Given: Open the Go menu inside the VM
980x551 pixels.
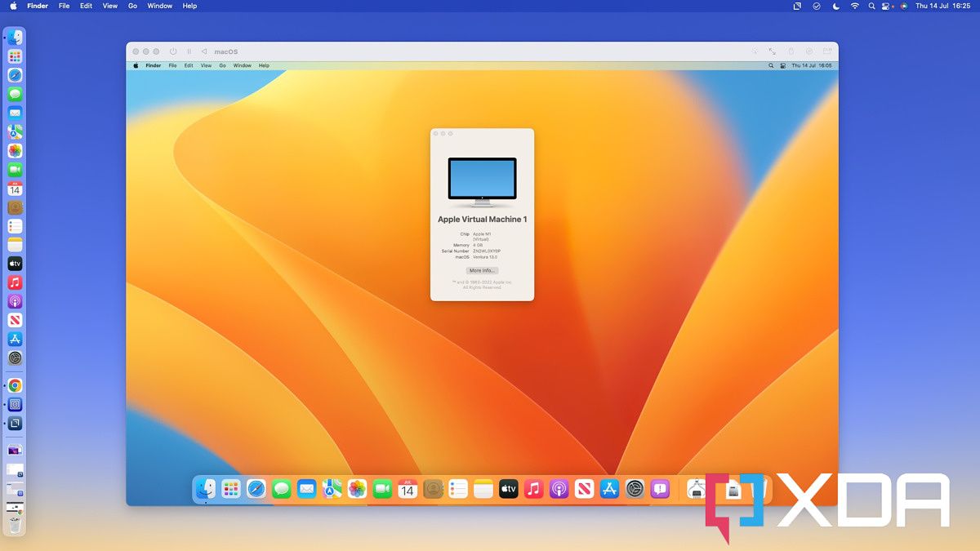Looking at the screenshot, I should coord(222,65).
